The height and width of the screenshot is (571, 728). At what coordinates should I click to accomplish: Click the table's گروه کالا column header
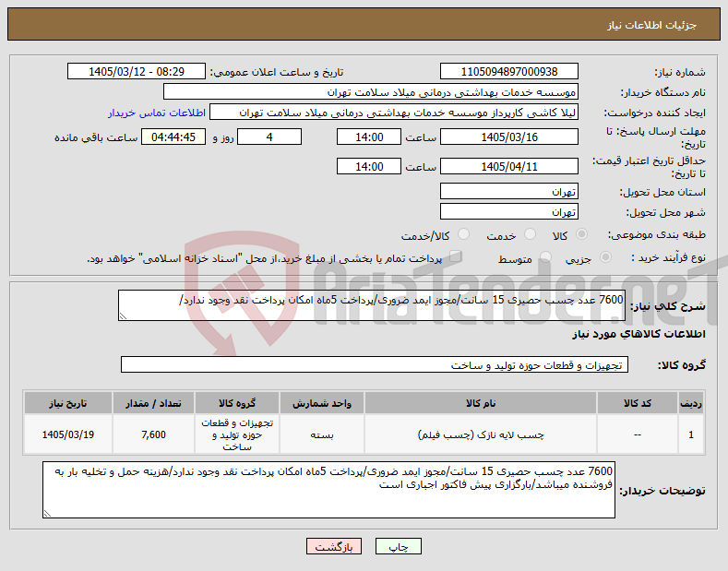(x=237, y=403)
